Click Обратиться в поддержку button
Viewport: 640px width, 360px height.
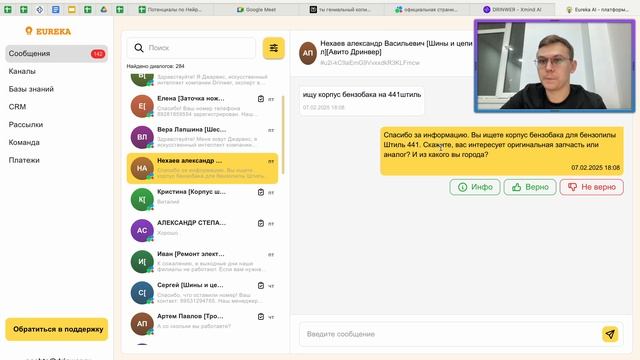click(57, 329)
